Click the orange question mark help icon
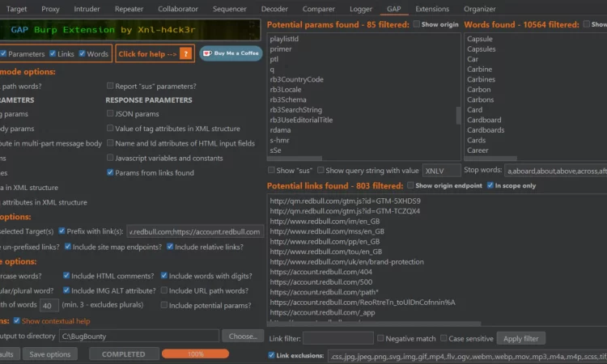Image resolution: width=607 pixels, height=364 pixels. click(x=186, y=53)
